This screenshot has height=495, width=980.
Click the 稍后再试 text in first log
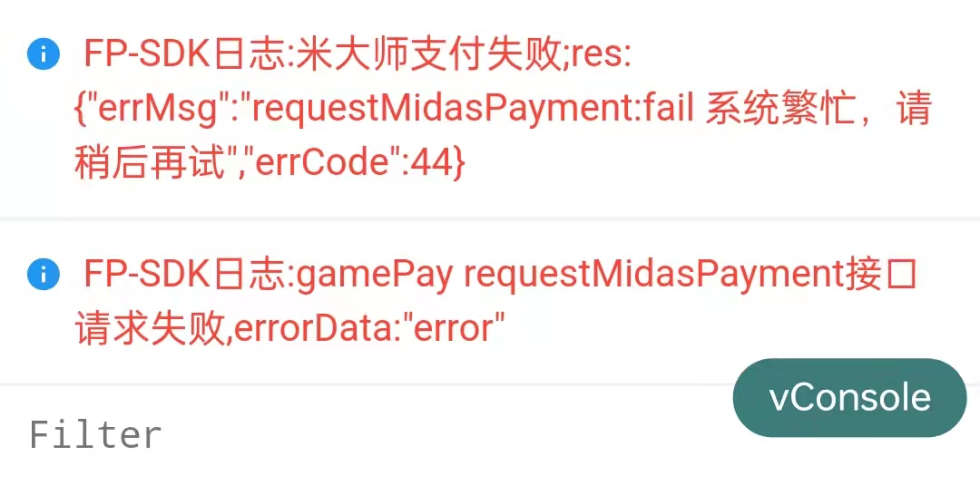(150, 163)
